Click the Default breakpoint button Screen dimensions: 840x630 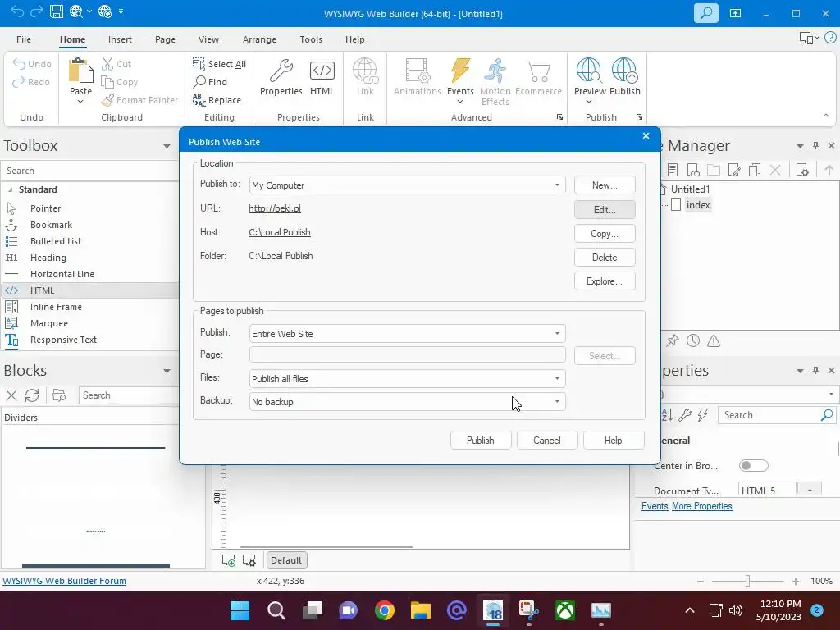point(286,560)
